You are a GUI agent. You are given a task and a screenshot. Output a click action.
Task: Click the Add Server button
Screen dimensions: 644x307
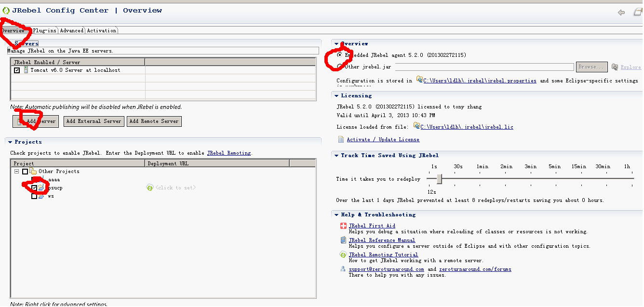tap(35, 121)
